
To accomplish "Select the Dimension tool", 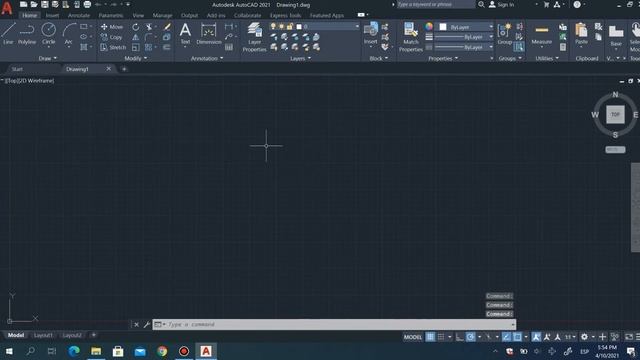I will pyautogui.click(x=209, y=33).
